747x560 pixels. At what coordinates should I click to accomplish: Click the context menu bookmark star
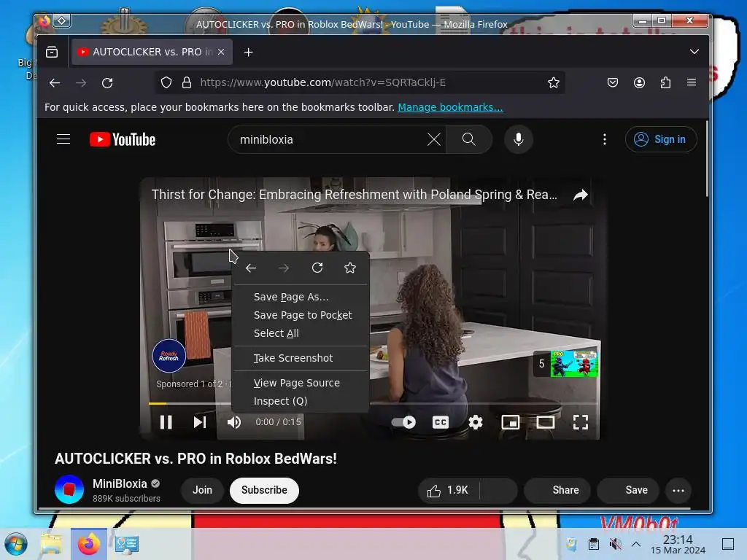(x=350, y=268)
